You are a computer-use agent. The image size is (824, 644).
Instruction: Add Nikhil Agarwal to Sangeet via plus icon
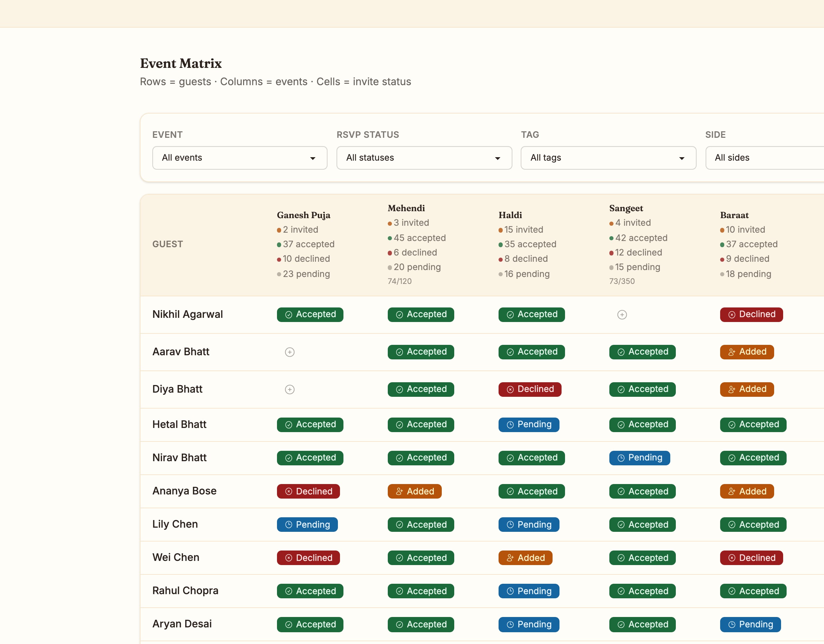point(622,315)
